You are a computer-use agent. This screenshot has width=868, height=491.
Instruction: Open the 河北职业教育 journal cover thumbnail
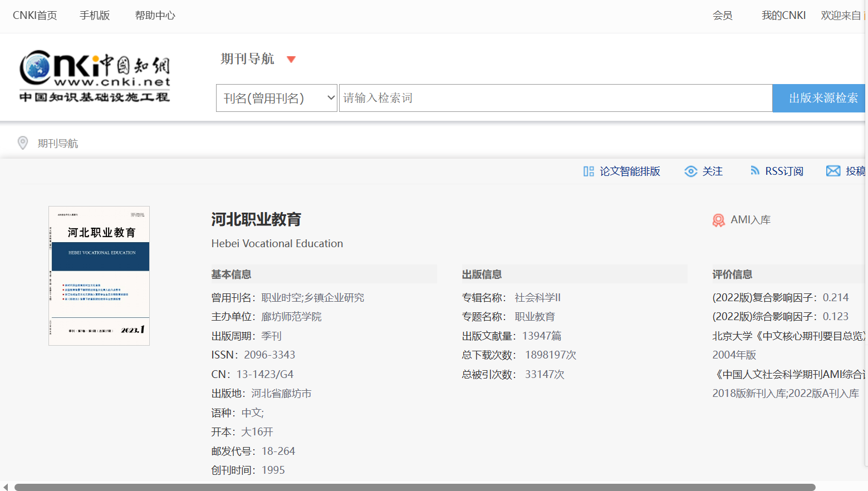(99, 276)
